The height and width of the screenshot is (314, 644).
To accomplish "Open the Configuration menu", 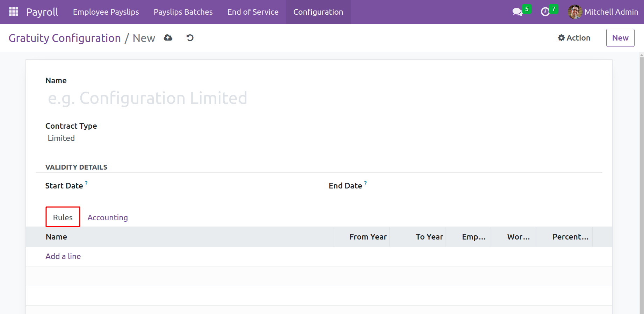I will (x=318, y=12).
